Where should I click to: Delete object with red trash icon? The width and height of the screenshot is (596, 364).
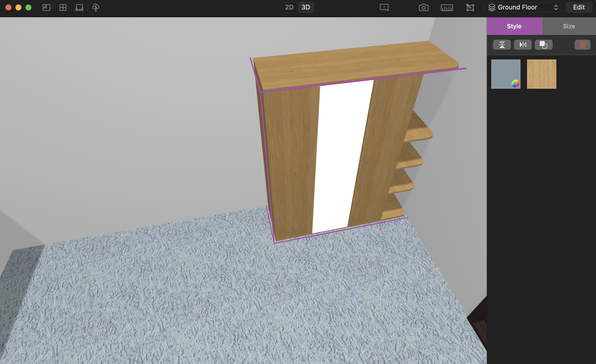coord(582,45)
